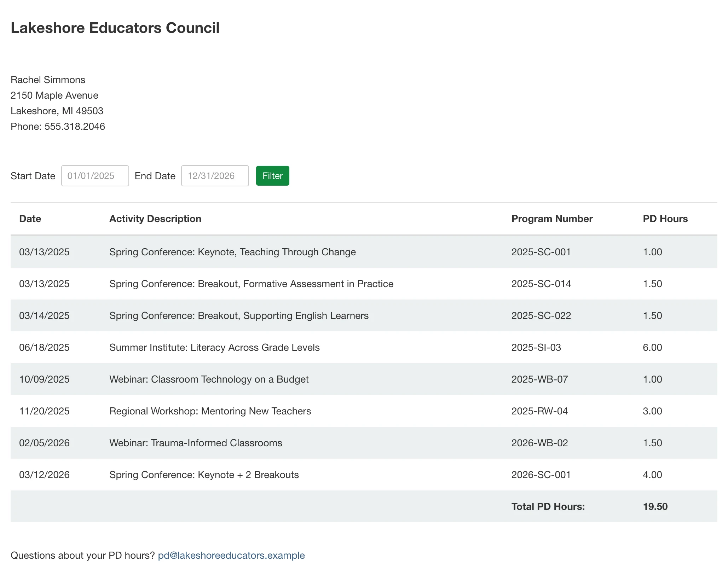Click the 06/18/2025 date cell
This screenshot has width=728, height=587.
pos(45,347)
